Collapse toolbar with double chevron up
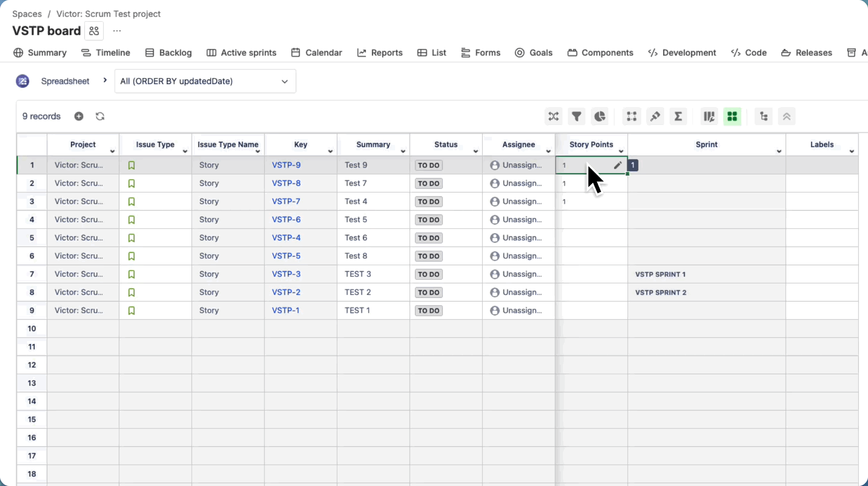This screenshot has height=486, width=868. (787, 117)
